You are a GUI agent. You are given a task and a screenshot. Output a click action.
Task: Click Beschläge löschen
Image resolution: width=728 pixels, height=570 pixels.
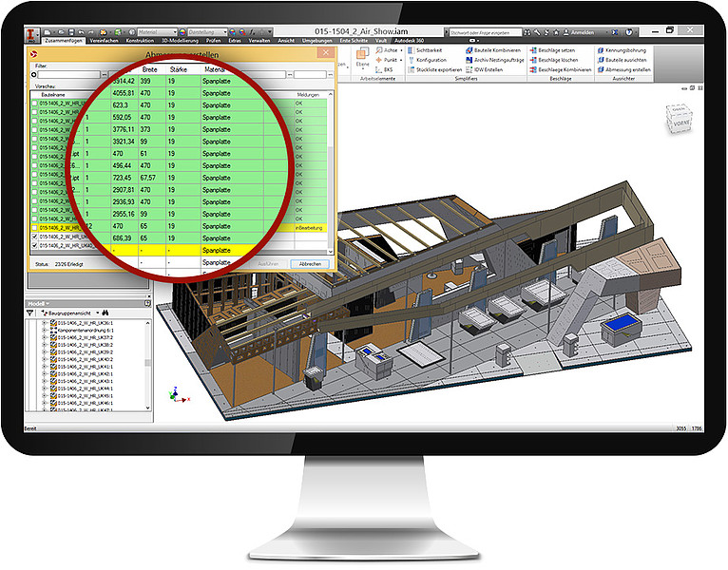click(554, 60)
